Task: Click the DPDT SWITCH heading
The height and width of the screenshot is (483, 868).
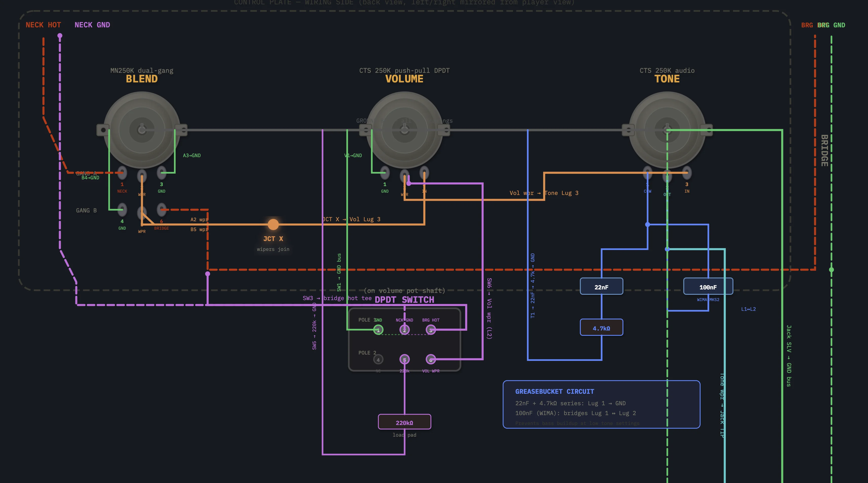Action: 404,300
